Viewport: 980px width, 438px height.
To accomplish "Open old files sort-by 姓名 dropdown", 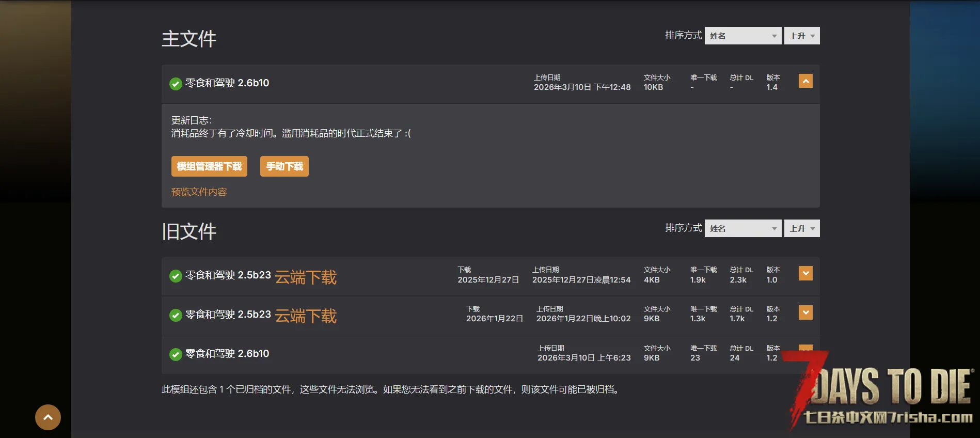I will [742, 228].
